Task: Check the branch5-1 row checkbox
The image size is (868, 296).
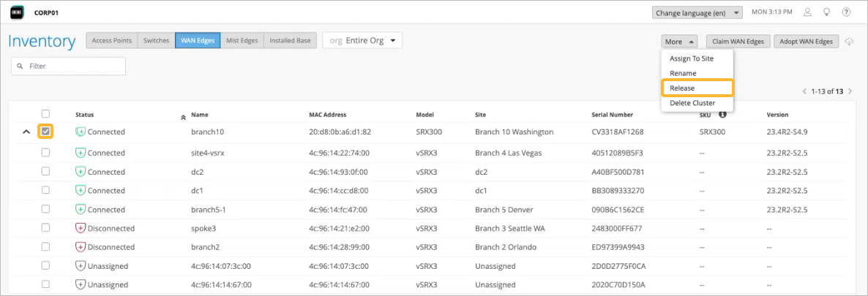Action: tap(46, 209)
